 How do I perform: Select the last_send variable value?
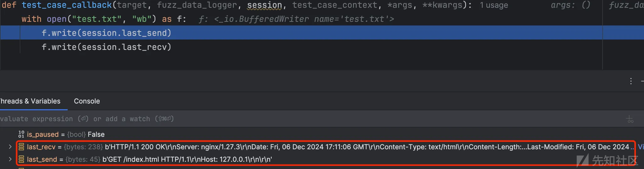187,159
